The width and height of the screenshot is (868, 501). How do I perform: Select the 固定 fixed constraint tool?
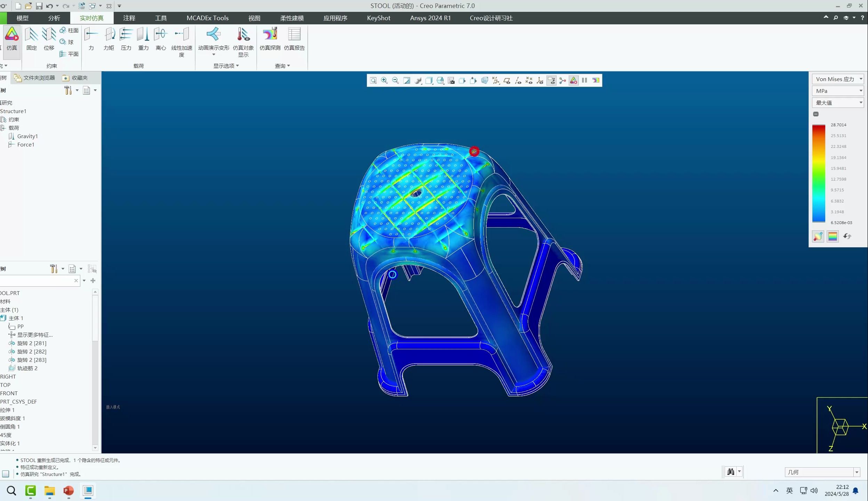point(31,38)
